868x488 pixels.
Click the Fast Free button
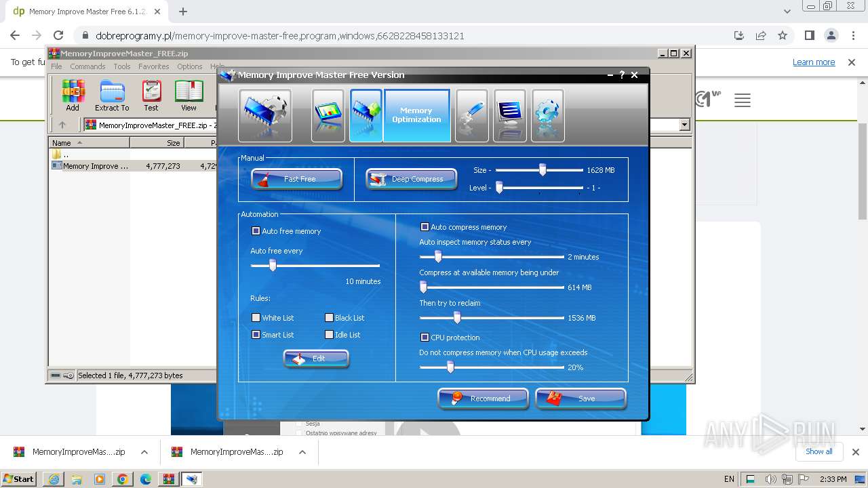click(x=296, y=179)
